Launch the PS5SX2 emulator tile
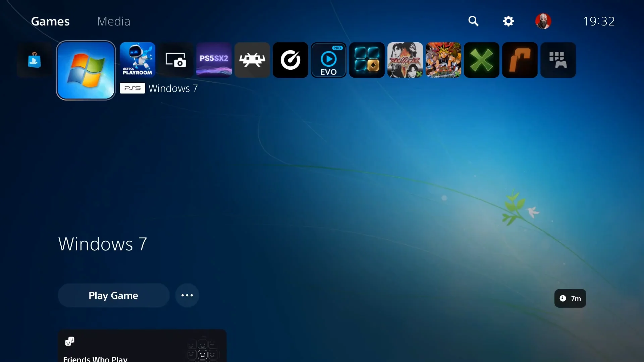644x362 pixels. [x=214, y=60]
